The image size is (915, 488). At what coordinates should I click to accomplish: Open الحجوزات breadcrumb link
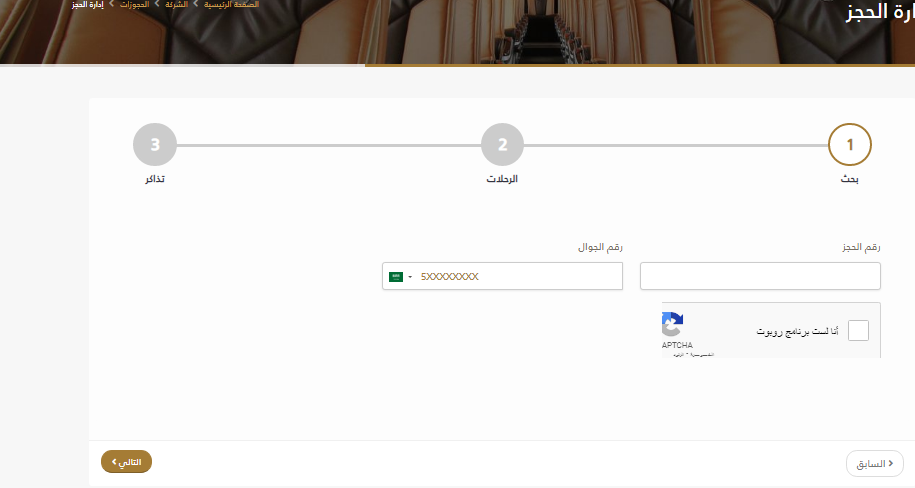coord(134,4)
